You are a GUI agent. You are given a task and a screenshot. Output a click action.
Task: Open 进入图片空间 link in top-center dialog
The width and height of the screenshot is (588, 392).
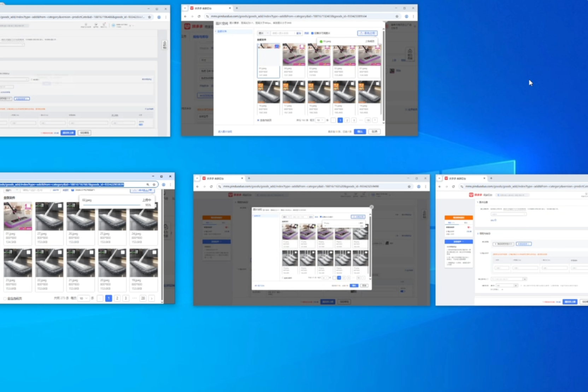225,131
